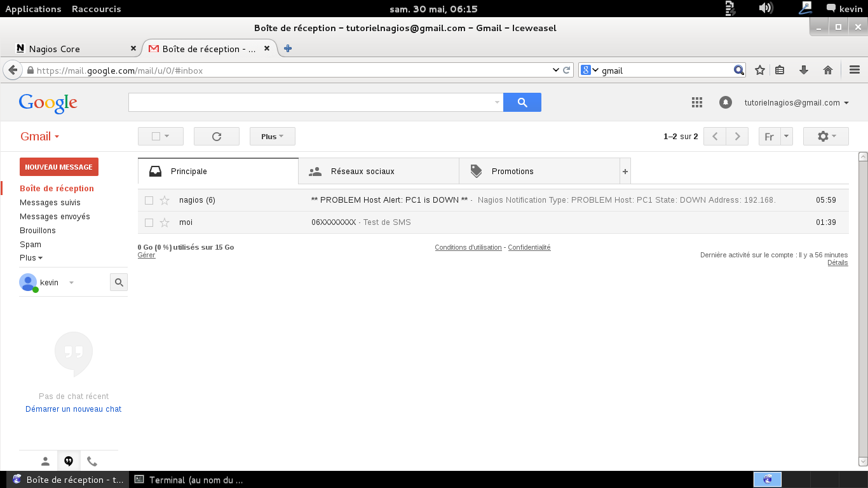Image resolution: width=868 pixels, height=488 pixels.
Task: Open the downloads arrow icon
Action: pyautogui.click(x=804, y=70)
